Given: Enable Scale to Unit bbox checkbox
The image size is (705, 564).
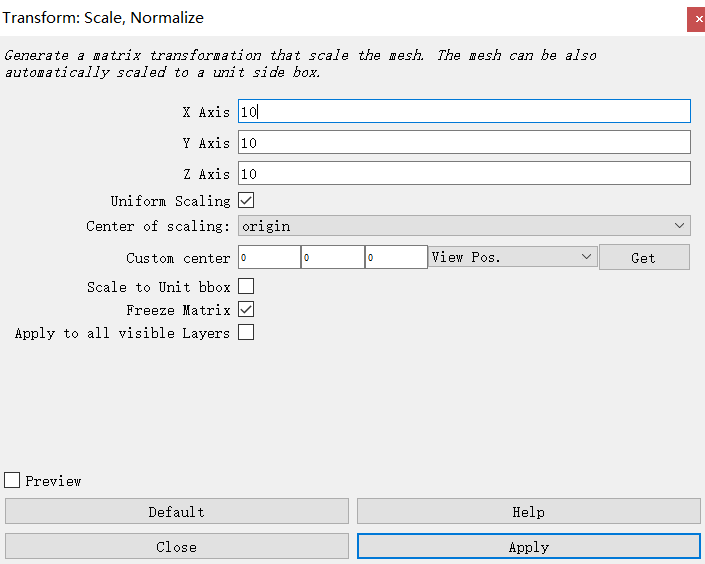Looking at the screenshot, I should (x=246, y=287).
